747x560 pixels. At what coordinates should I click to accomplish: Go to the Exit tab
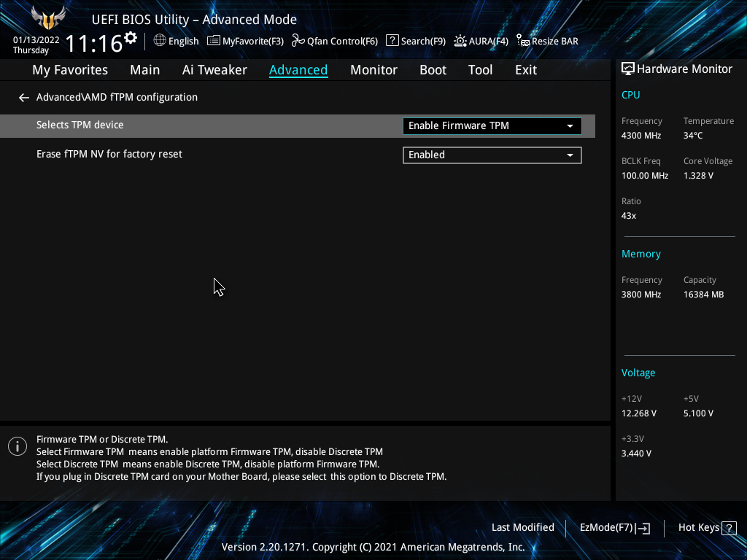coord(526,70)
